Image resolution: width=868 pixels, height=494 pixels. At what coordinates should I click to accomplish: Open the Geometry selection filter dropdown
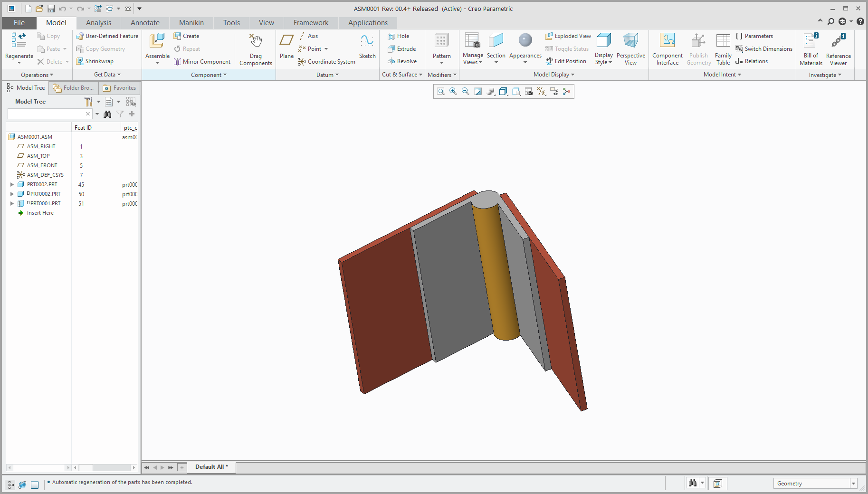click(853, 484)
